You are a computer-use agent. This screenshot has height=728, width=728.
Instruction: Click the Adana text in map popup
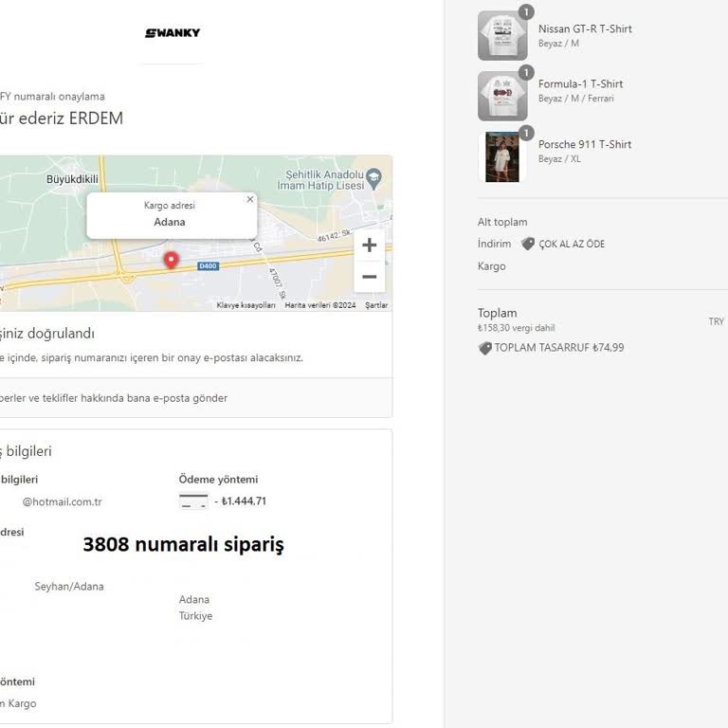(x=170, y=222)
